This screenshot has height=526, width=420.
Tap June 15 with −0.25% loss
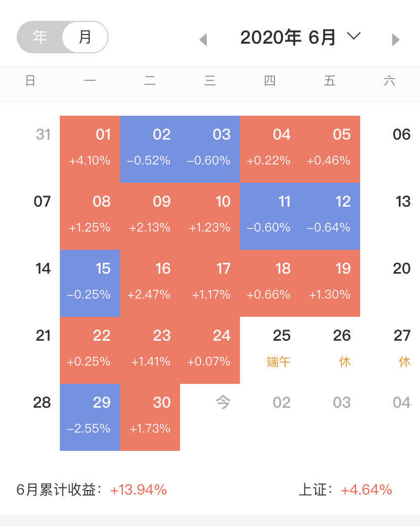coord(90,283)
